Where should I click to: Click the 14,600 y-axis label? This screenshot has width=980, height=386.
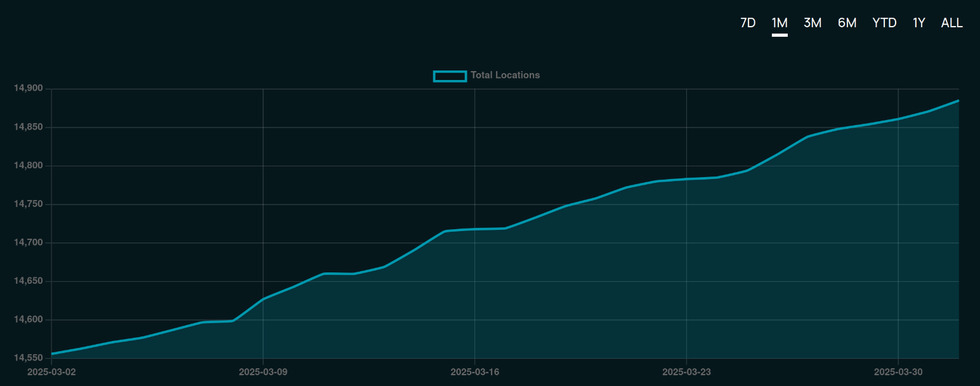[x=29, y=319]
